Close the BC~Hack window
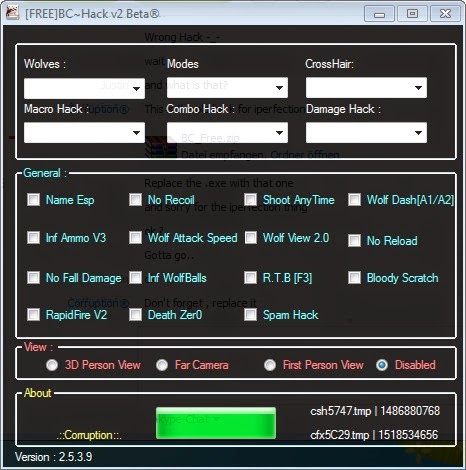Image resolution: width=466 pixels, height=470 pixels. (446, 14)
